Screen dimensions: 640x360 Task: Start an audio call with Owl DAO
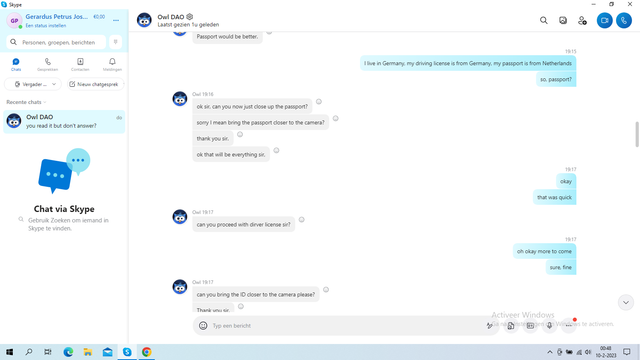coord(624,20)
